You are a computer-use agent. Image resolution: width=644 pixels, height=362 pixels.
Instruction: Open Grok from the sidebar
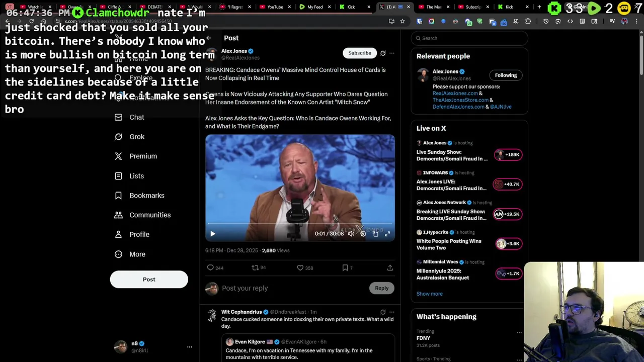click(129, 137)
